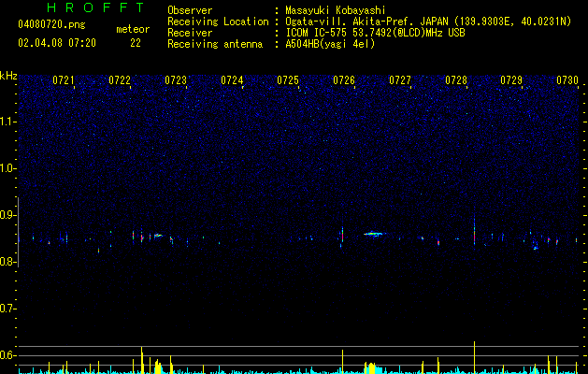Click the 1.0 kHz axis label
The width and height of the screenshot is (588, 374).
click(7, 168)
